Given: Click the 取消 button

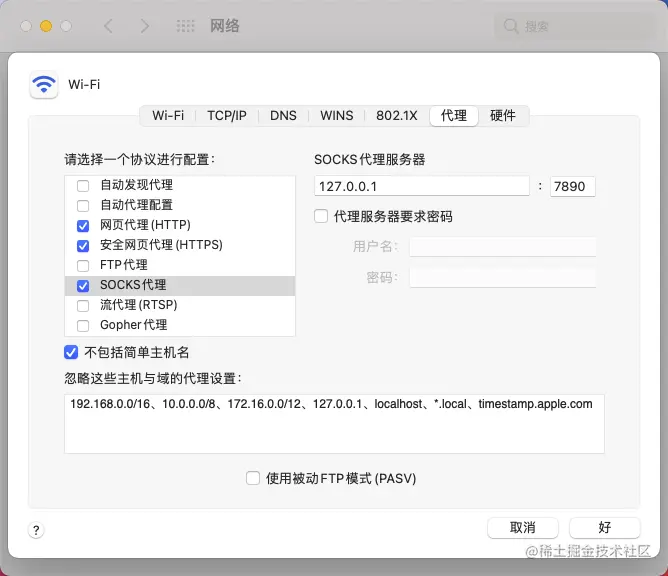Looking at the screenshot, I should [523, 527].
